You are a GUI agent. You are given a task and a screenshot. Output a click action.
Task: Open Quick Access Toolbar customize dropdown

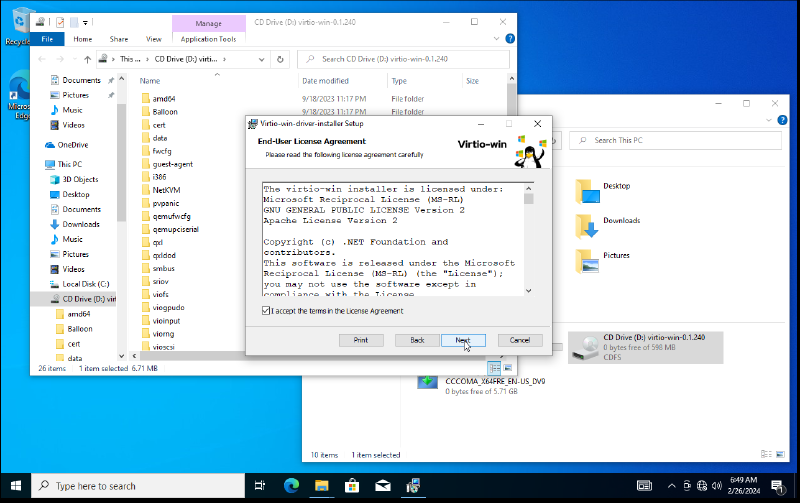pyautogui.click(x=85, y=22)
